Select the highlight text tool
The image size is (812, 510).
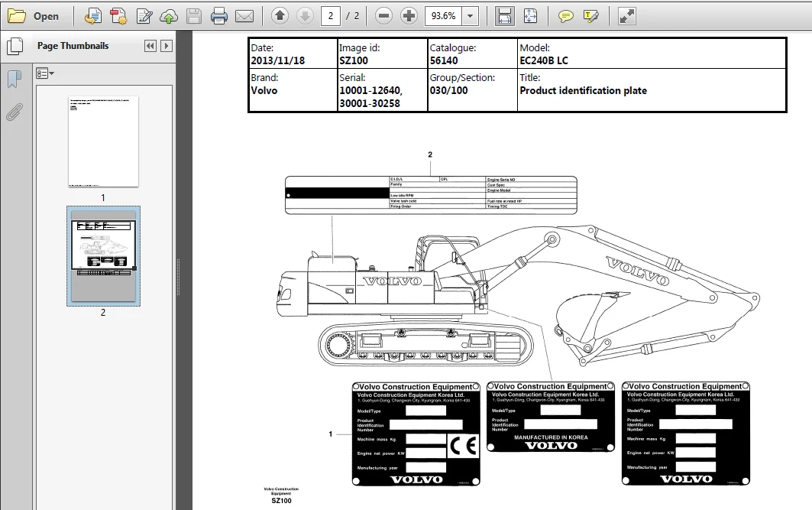pos(591,16)
